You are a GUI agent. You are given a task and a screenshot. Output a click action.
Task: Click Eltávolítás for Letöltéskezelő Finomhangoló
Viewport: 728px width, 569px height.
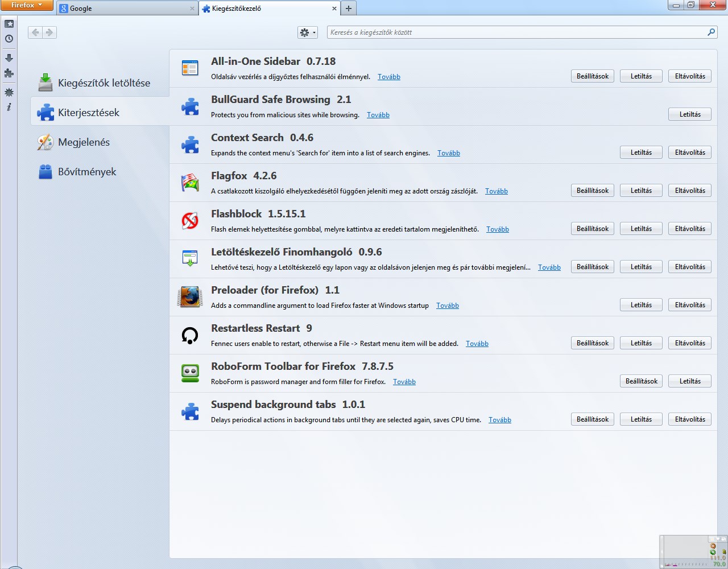point(690,267)
